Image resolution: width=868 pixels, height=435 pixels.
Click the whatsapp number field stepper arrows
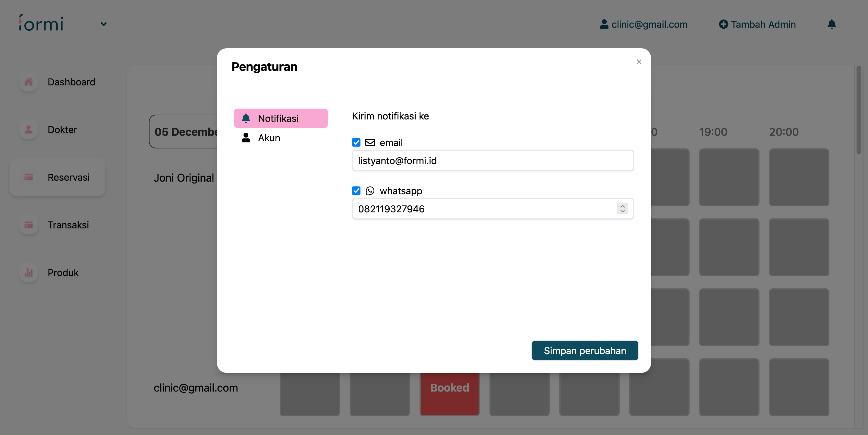[x=622, y=209]
